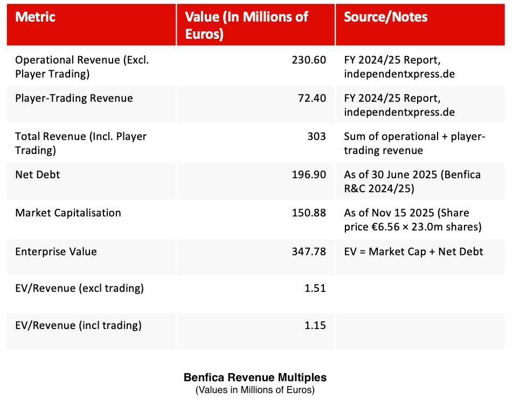The height and width of the screenshot is (420, 513).
Task: Select the Player-Trading Revenue label cell
Action: [74, 99]
